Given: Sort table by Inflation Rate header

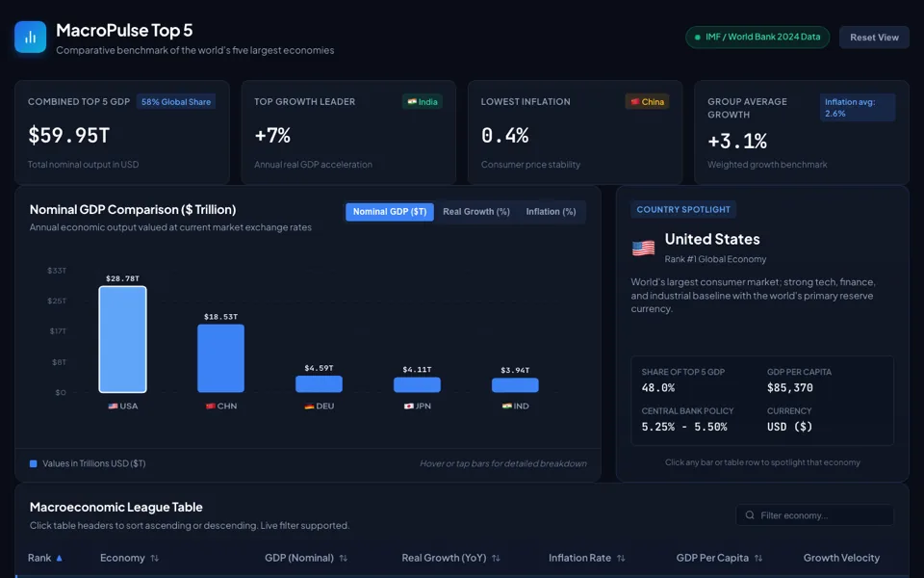Looking at the screenshot, I should pyautogui.click(x=586, y=558).
